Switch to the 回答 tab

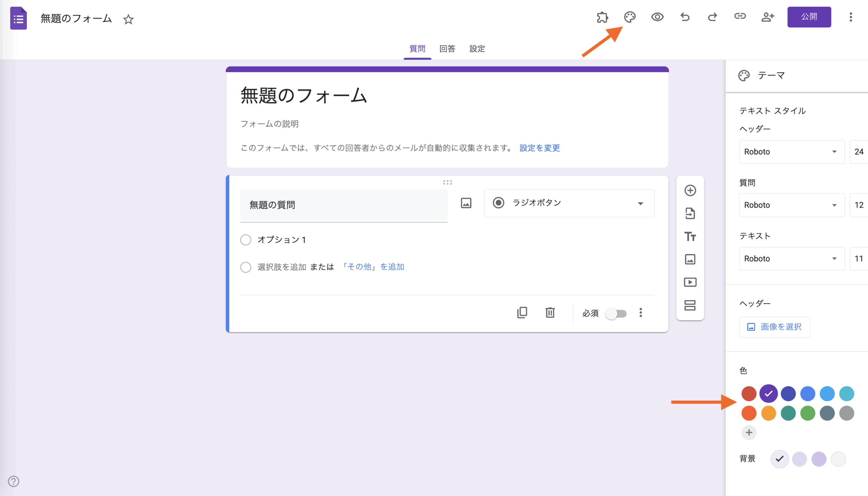pos(447,49)
